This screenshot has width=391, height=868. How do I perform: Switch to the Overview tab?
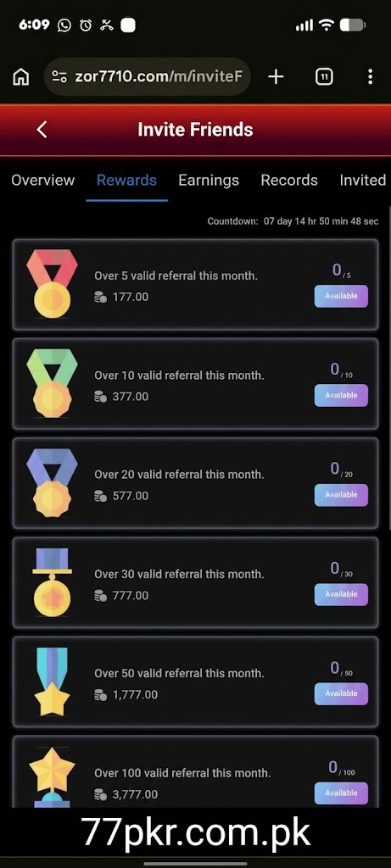(42, 181)
